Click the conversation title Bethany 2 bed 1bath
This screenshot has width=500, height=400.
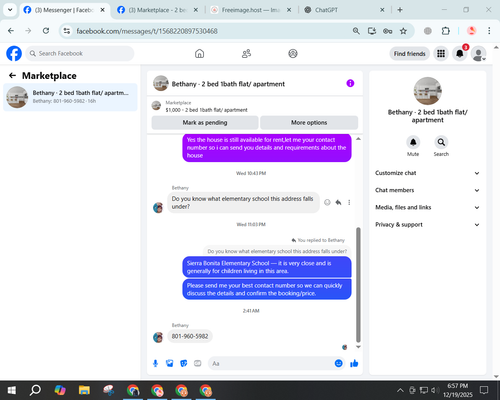click(x=228, y=84)
